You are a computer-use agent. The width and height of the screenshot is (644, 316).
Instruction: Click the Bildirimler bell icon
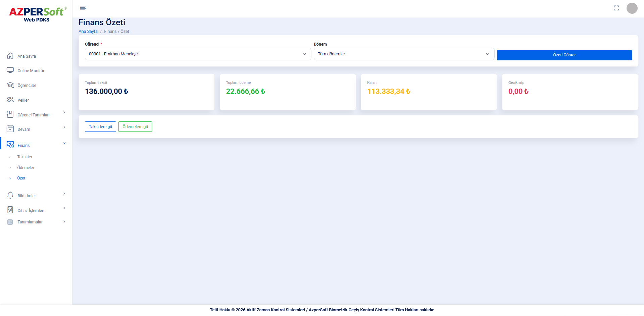[x=10, y=195]
